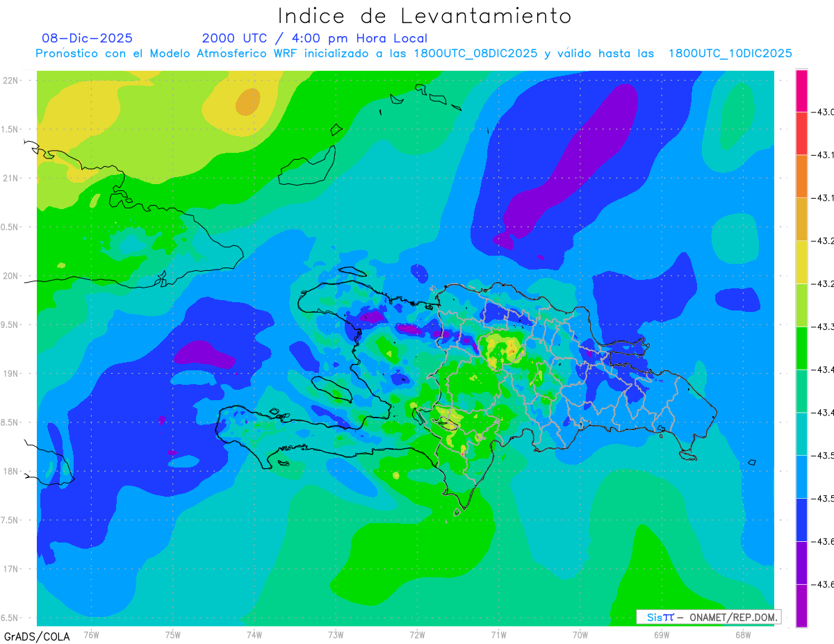The height and width of the screenshot is (644, 834).
Task: Pick the red swatch in the colorbar
Action: [x=801, y=133]
